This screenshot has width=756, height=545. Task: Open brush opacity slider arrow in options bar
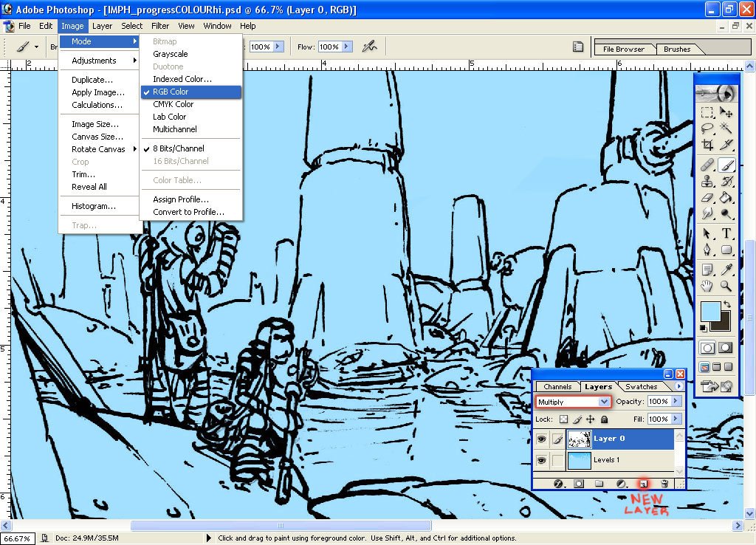[278, 47]
